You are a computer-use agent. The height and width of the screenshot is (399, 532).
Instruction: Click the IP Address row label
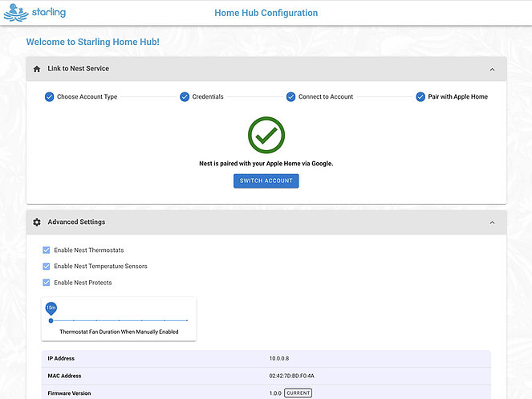coord(61,359)
